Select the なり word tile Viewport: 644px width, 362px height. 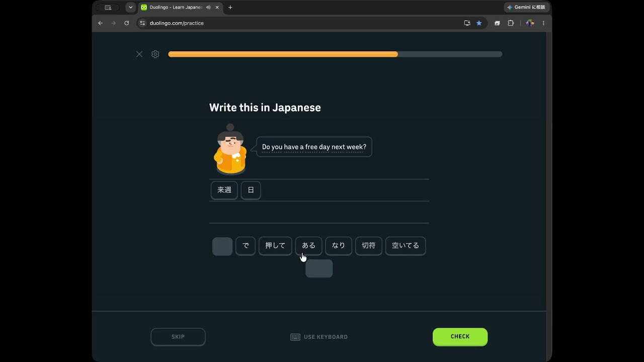339,246
